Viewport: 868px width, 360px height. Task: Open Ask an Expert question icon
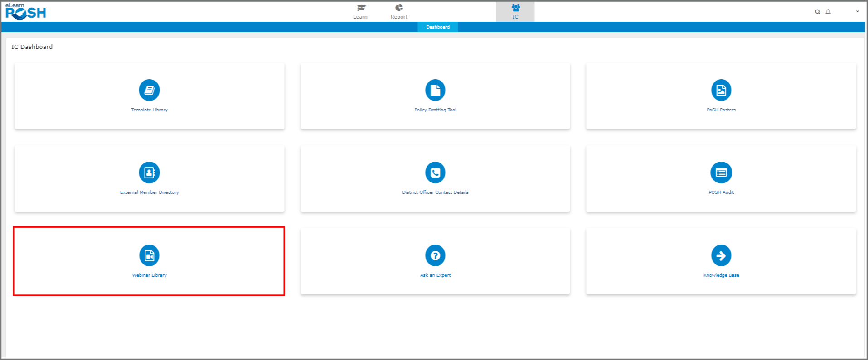(x=435, y=255)
